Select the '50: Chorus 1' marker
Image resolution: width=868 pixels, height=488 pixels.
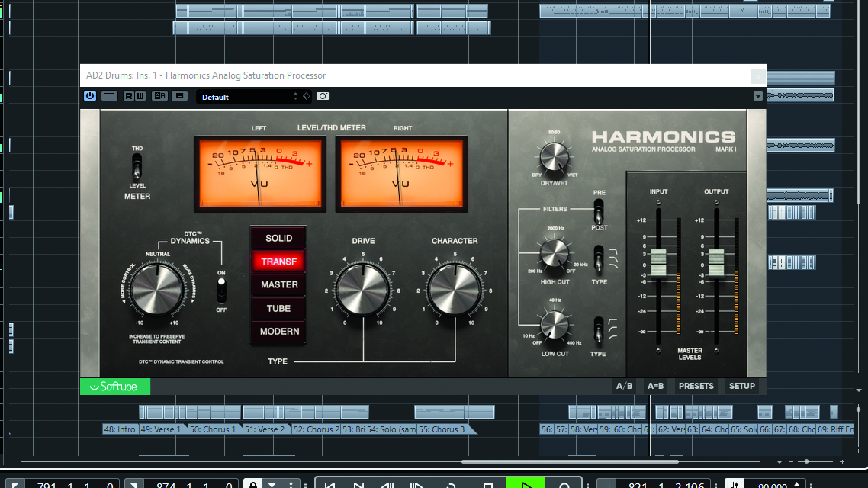tap(213, 429)
